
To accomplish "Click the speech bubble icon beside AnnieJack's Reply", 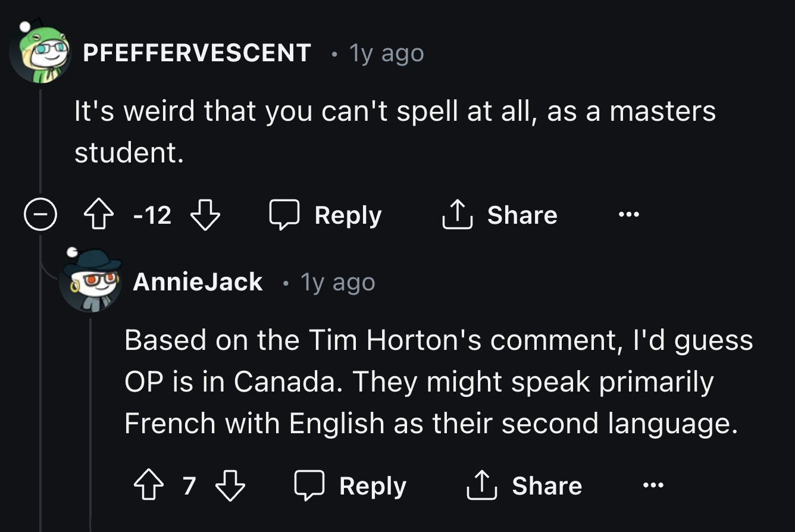I will point(309,486).
